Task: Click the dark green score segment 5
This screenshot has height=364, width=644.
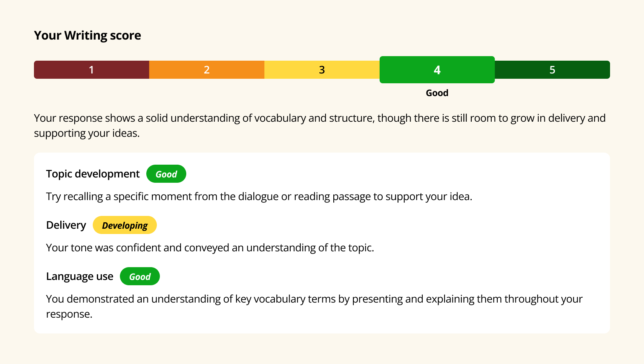Action: point(552,70)
